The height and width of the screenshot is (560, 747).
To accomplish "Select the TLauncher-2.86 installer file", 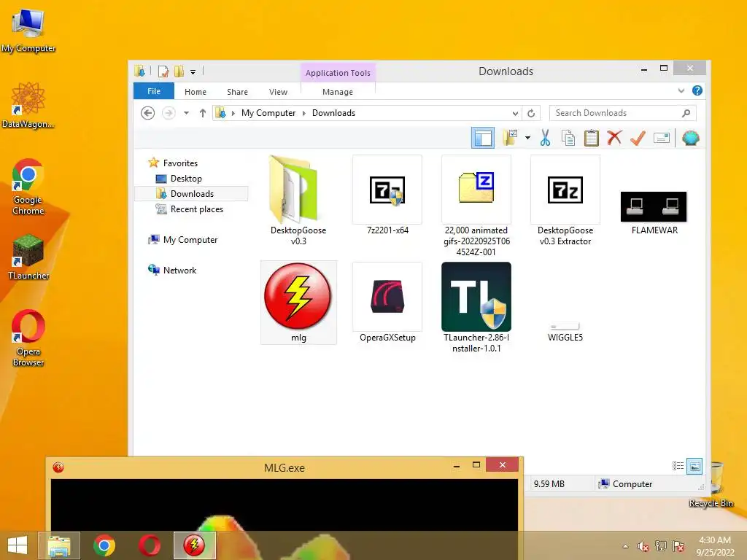I will [476, 308].
